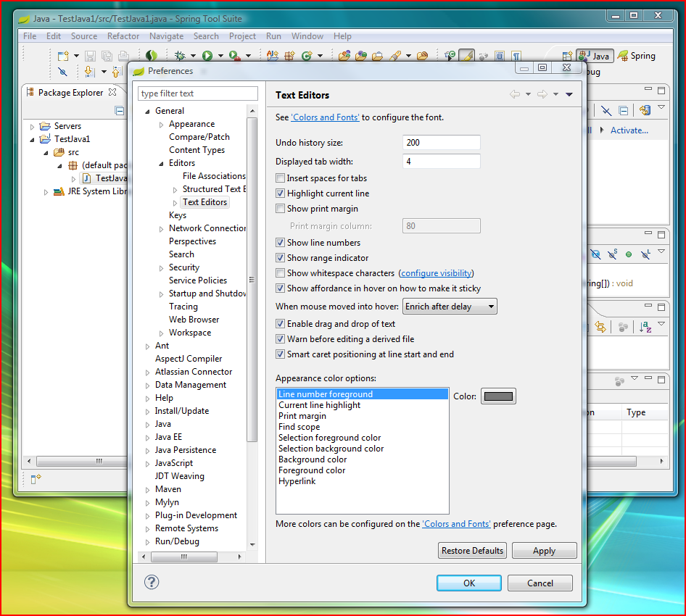Click the Apply button
Screen dimensions: 686x616
click(545, 551)
